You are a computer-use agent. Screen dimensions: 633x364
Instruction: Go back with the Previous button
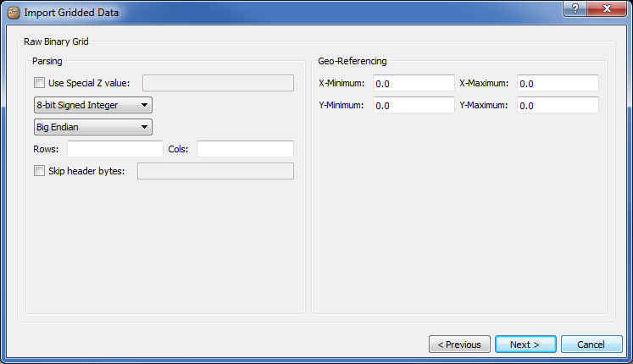[459, 345]
